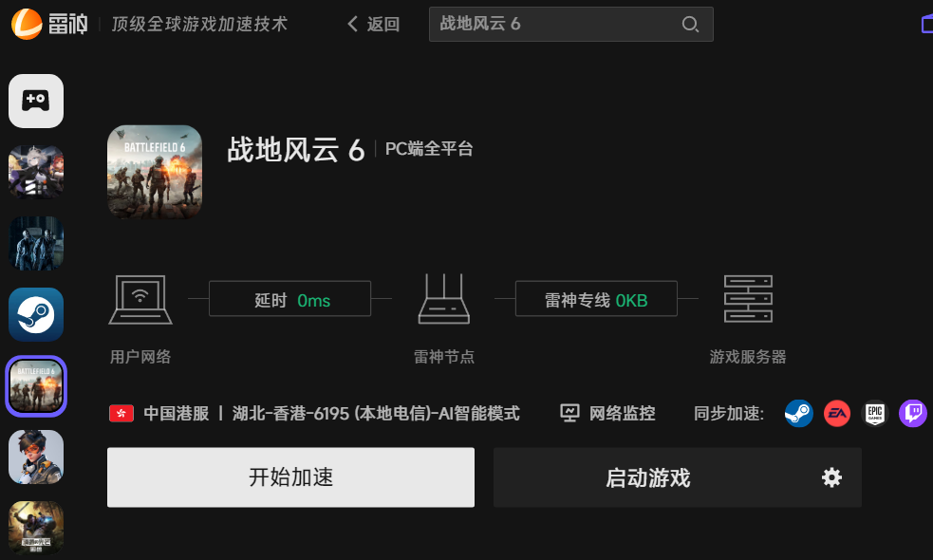Change the 中国港服 server node selection
Screen dimensions: 933x560
[x=314, y=413]
